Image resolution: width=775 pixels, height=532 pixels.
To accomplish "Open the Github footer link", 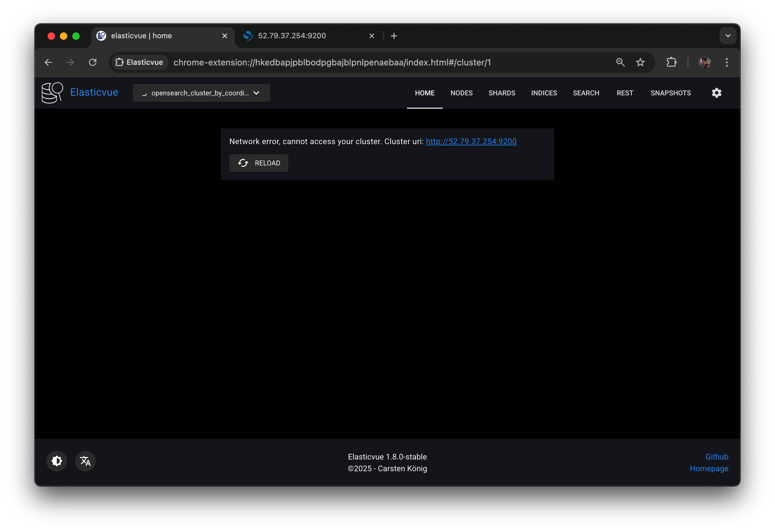I will tap(716, 457).
